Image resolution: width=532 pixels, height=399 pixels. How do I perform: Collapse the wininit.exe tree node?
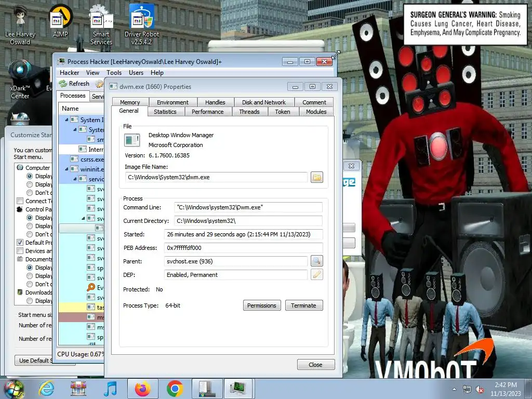coord(66,169)
